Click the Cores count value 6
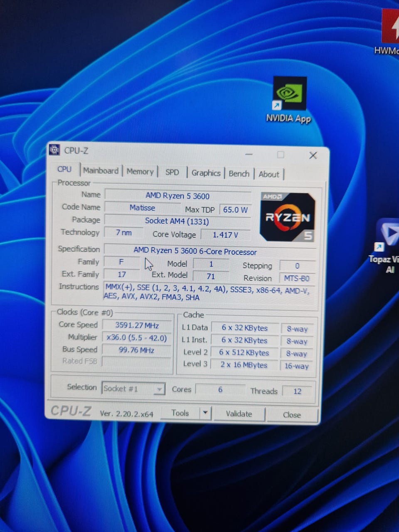The height and width of the screenshot is (532, 399). pos(220,389)
